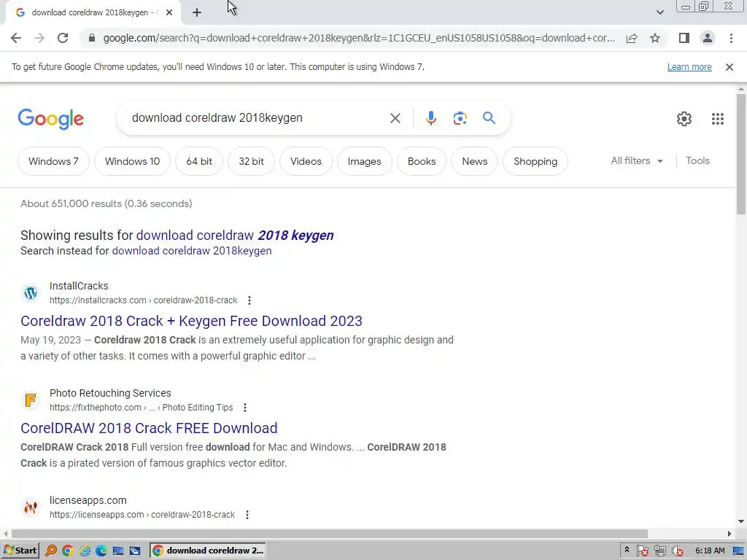Screen dimensions: 747x560
Task: Switch to Videos results
Action: click(x=306, y=161)
